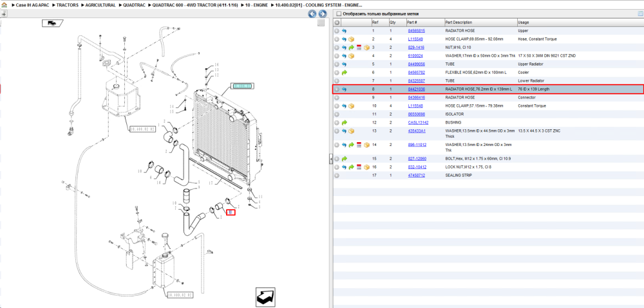The width and height of the screenshot is (644, 308).
Task: Open 'AGRICULTURAL' breadcrumb
Action: (100, 5)
